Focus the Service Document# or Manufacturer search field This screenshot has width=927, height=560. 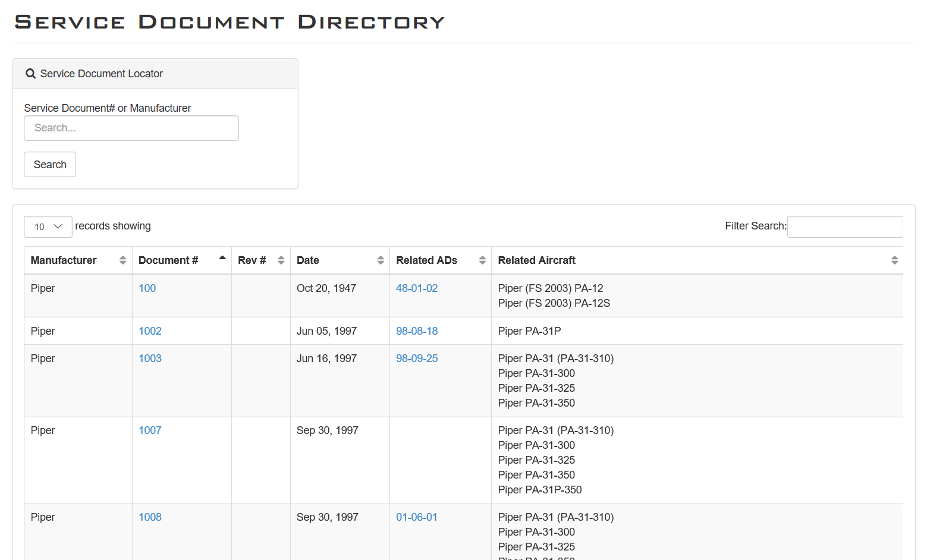pos(131,128)
